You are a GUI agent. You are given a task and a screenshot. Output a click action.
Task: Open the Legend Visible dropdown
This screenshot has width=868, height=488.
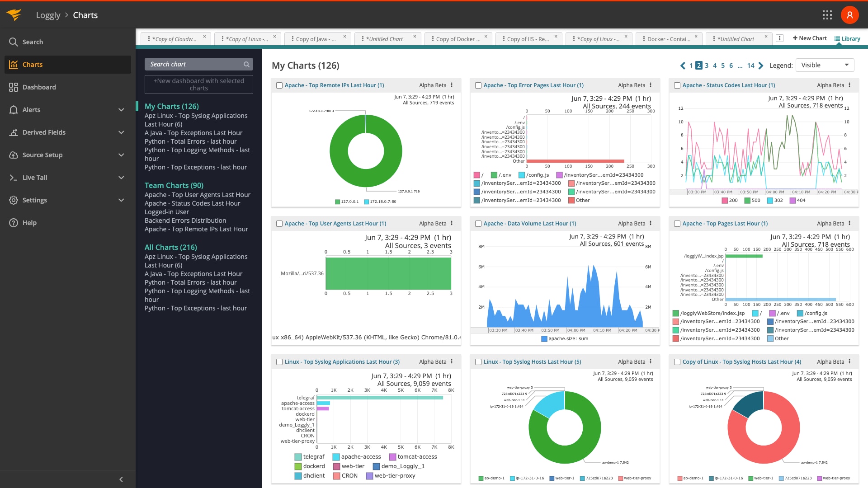[x=825, y=65]
